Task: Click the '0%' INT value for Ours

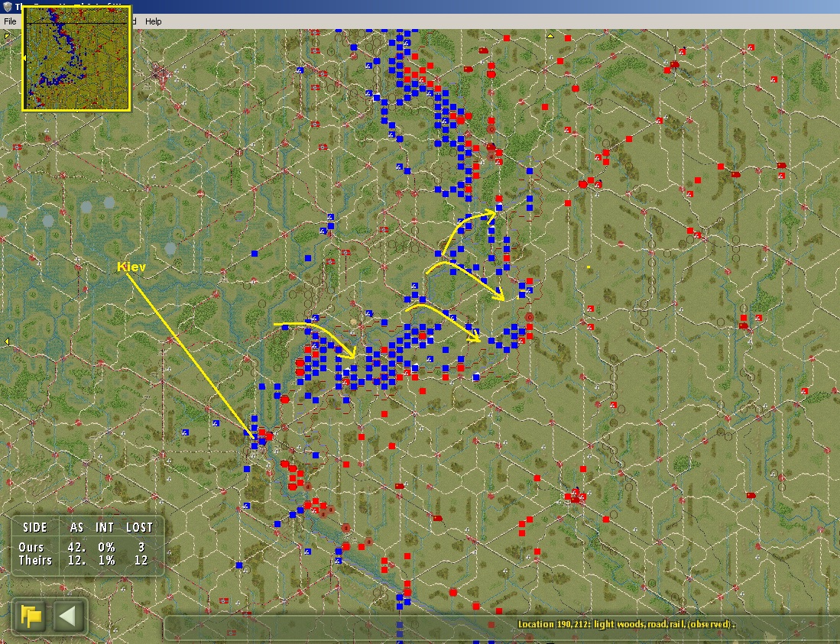Action: pos(106,547)
